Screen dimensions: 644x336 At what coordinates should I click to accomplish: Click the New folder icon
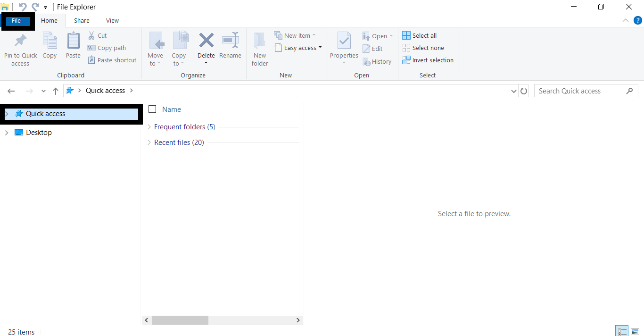[x=259, y=41]
